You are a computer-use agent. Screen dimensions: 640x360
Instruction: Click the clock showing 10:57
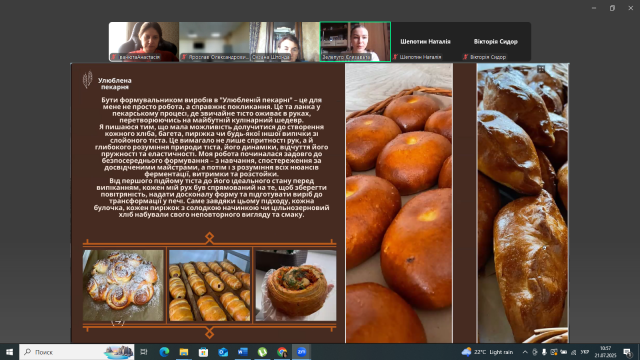606,352
